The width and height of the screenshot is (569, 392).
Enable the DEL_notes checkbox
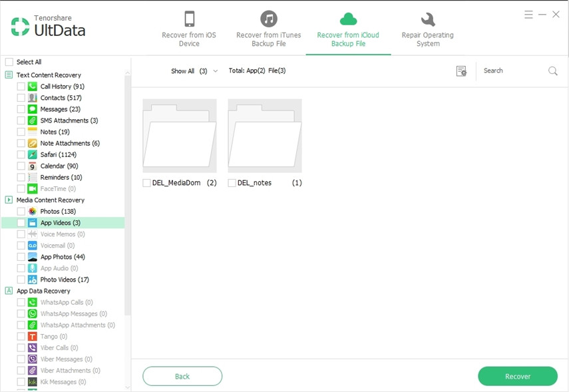232,182
